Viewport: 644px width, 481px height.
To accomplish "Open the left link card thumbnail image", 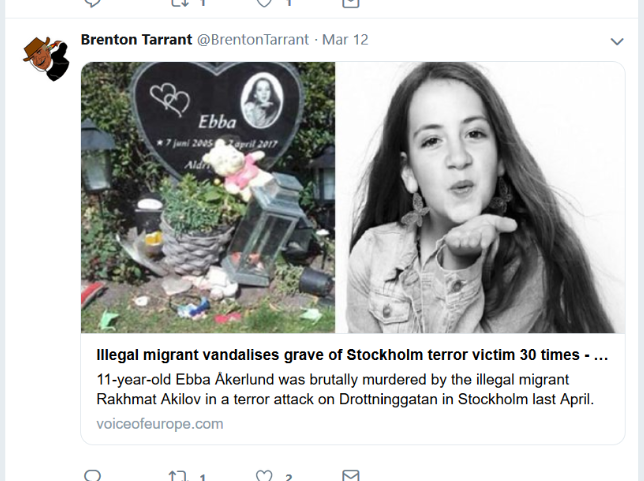I will (x=208, y=197).
